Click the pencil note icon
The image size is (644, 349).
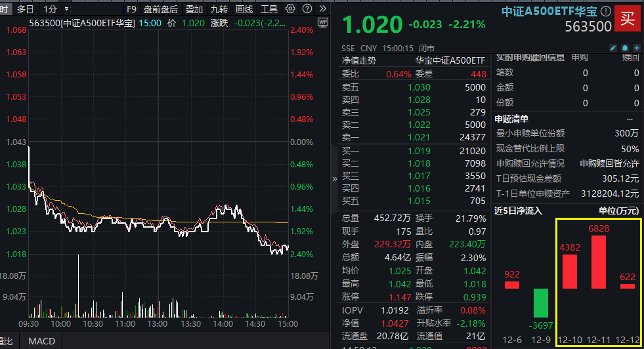(x=612, y=48)
